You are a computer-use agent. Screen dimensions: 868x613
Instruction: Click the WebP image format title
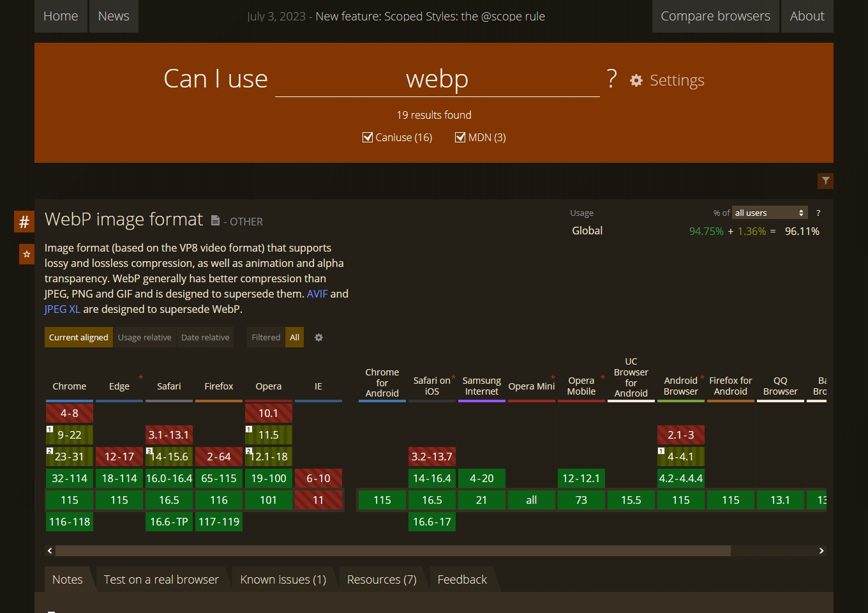tap(124, 220)
